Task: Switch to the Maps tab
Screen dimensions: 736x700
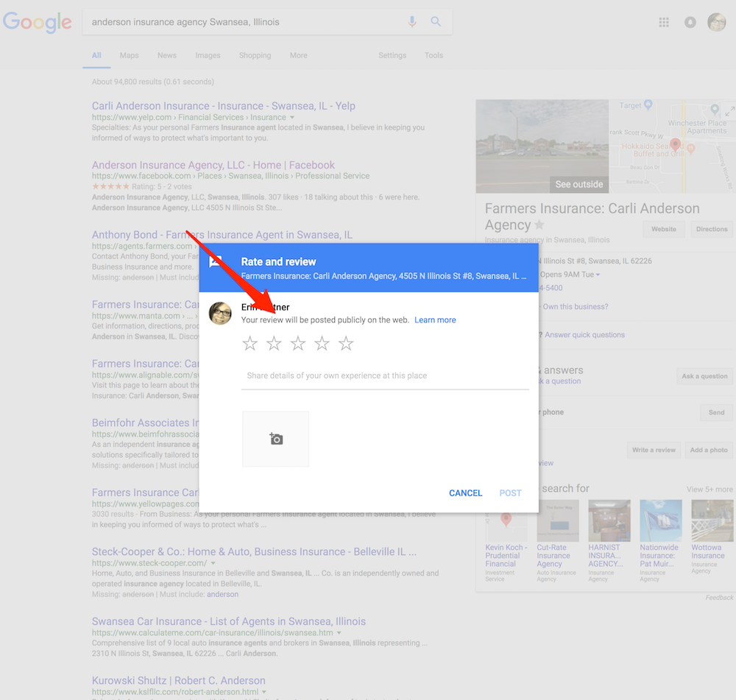Action: point(129,55)
